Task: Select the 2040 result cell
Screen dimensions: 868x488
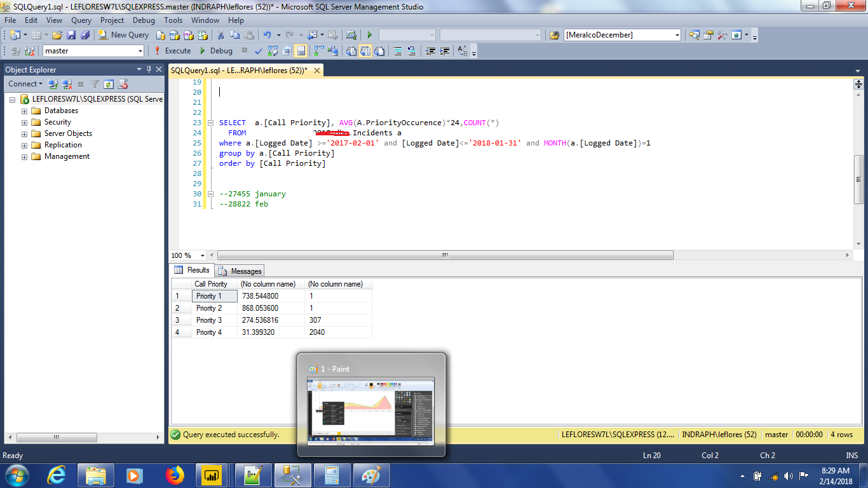Action: click(x=338, y=332)
